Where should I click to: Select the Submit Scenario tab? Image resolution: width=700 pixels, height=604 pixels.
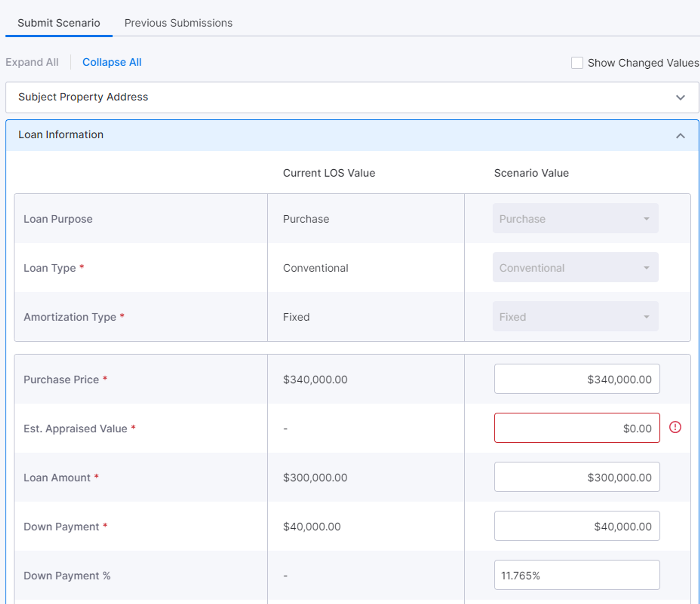tap(59, 23)
